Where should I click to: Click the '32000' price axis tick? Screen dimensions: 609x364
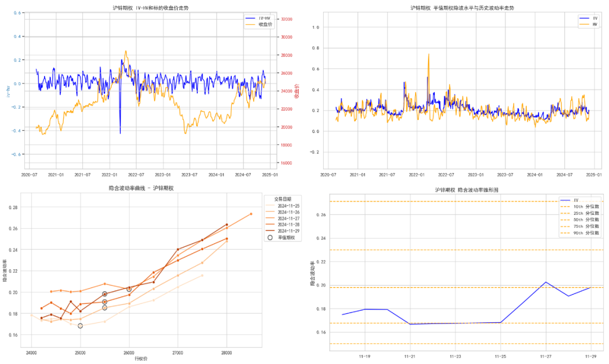click(x=286, y=19)
